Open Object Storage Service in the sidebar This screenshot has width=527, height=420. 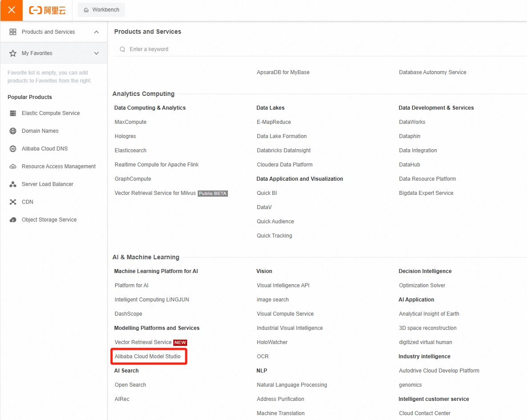[x=49, y=220]
